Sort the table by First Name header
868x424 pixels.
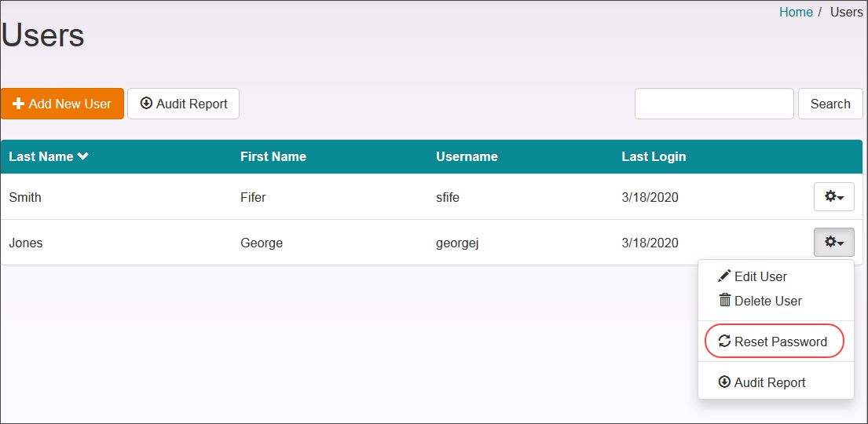pyautogui.click(x=273, y=156)
